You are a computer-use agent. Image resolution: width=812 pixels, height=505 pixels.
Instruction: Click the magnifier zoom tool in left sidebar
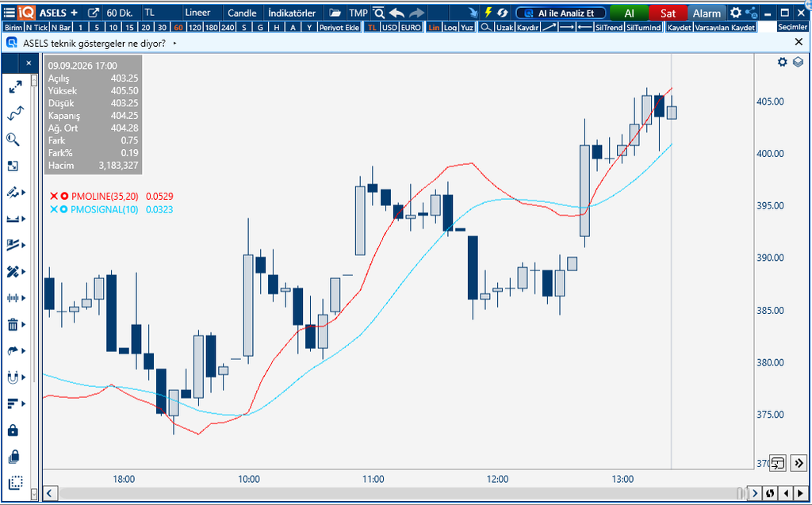tap(13, 140)
